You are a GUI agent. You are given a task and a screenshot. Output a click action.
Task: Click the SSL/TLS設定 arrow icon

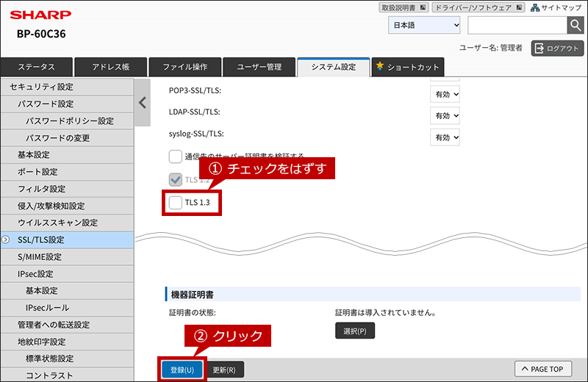click(x=6, y=239)
